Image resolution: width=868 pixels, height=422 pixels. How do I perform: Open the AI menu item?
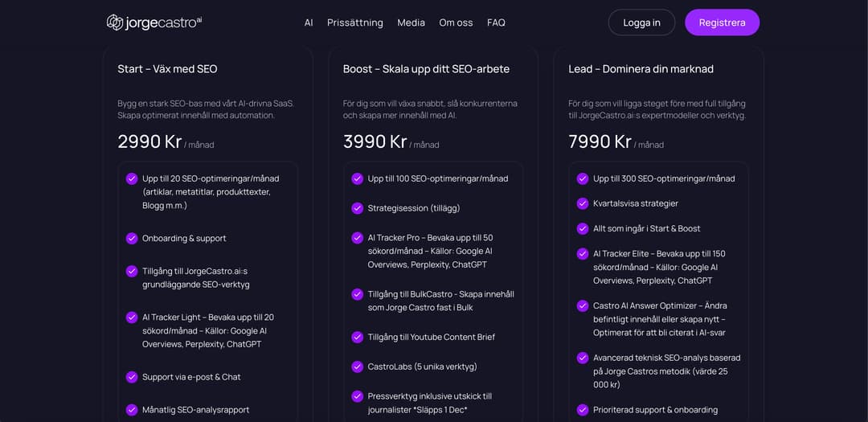(309, 23)
